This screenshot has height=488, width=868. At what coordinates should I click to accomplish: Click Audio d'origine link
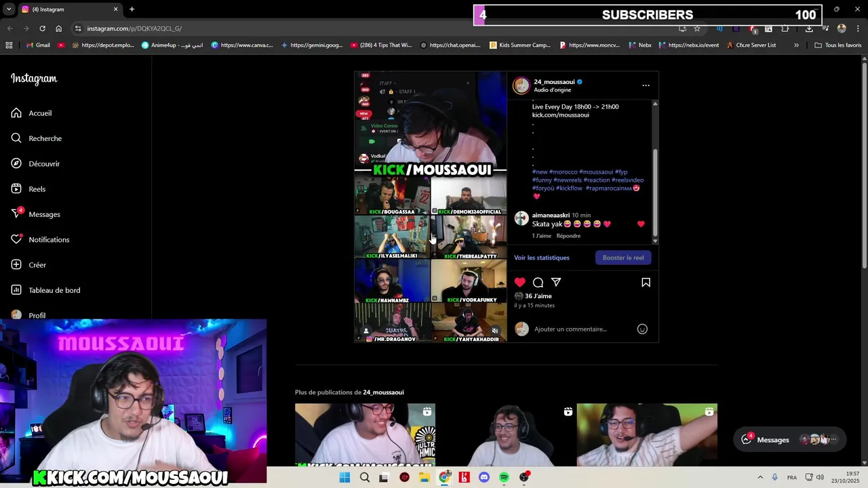tap(552, 90)
